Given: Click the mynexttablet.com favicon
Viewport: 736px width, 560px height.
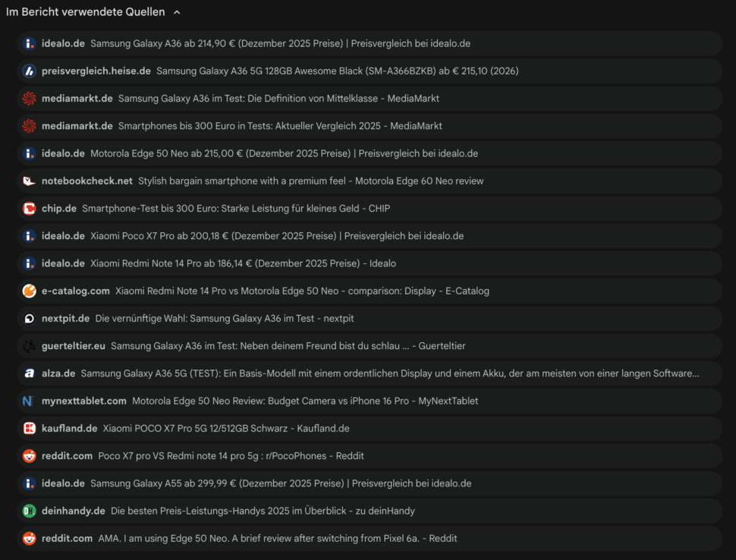Looking at the screenshot, I should (29, 401).
